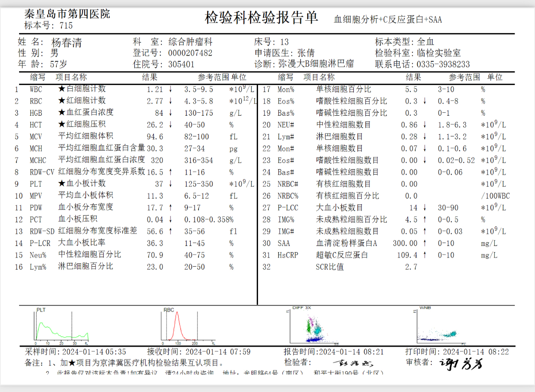The image size is (535, 392).
Task: Click RDW-CV abbreviation
Action: (42, 172)
